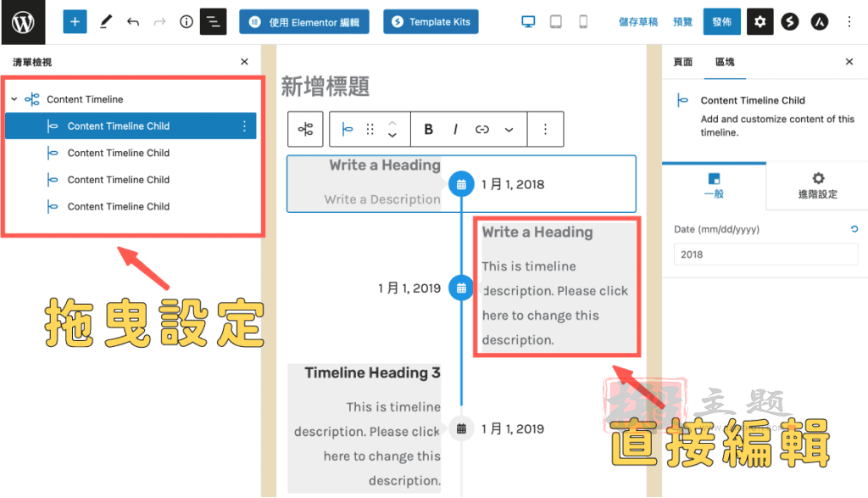
Task: Close the right settings sidebar
Action: [849, 61]
